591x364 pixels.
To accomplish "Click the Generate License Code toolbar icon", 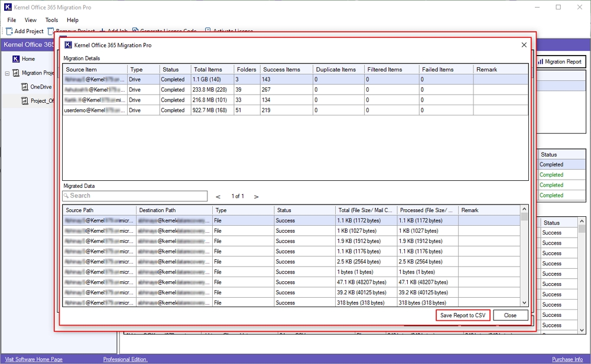I will (x=135, y=31).
